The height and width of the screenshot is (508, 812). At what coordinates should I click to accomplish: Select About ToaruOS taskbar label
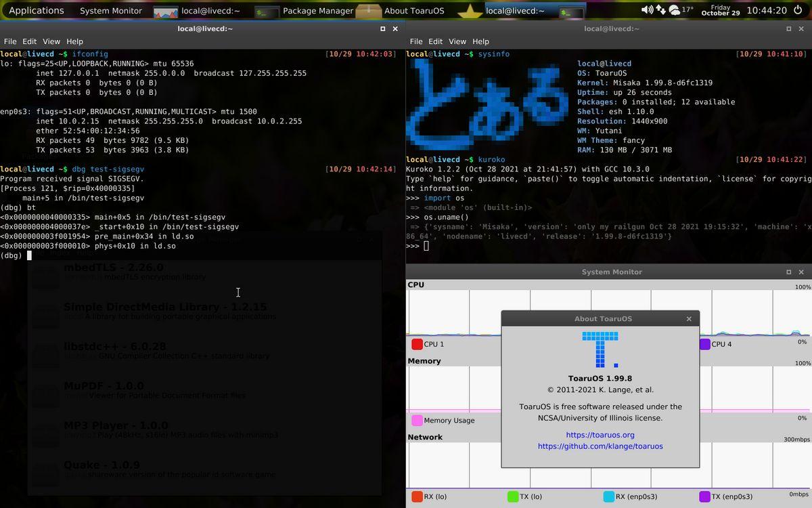pos(414,10)
